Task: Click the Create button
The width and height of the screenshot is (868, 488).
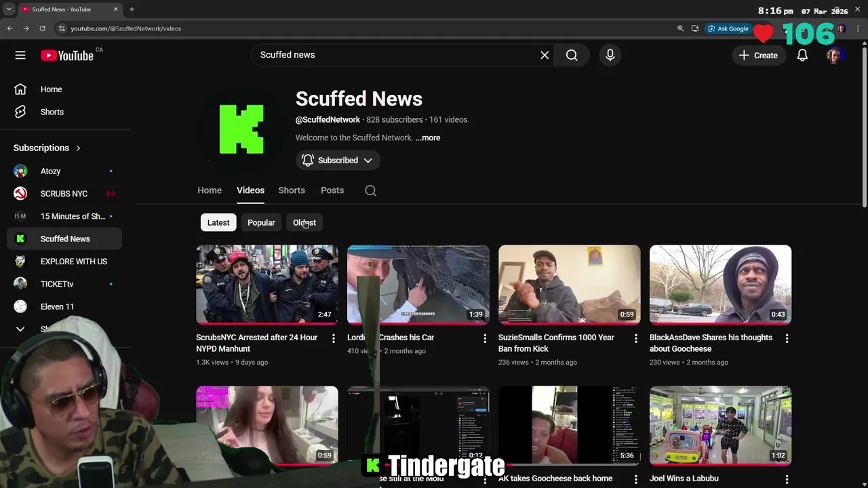Action: tap(759, 56)
